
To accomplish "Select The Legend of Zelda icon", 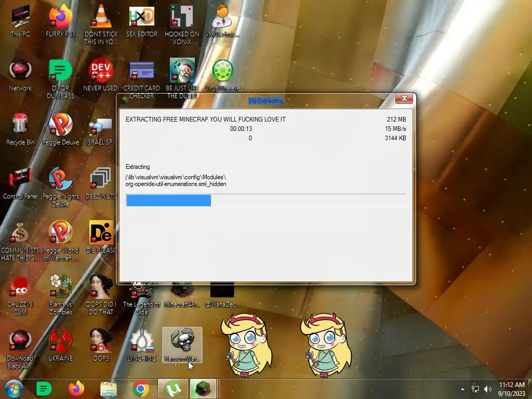I will pos(141,299).
